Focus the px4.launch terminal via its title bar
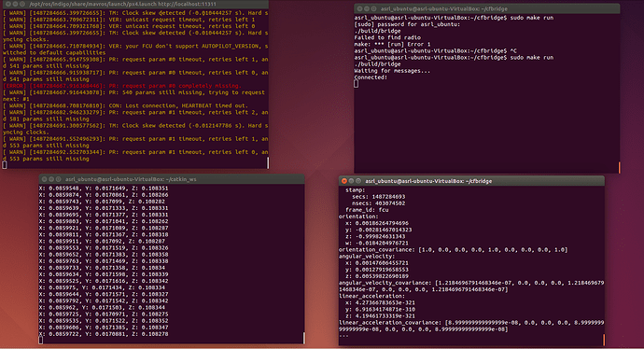This screenshot has height=349, width=644. (x=135, y=4)
